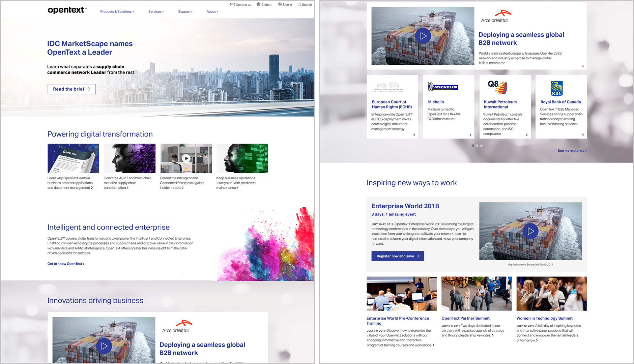
Task: Play the ArcelorMittal ship video in left page
Action: coord(104,346)
